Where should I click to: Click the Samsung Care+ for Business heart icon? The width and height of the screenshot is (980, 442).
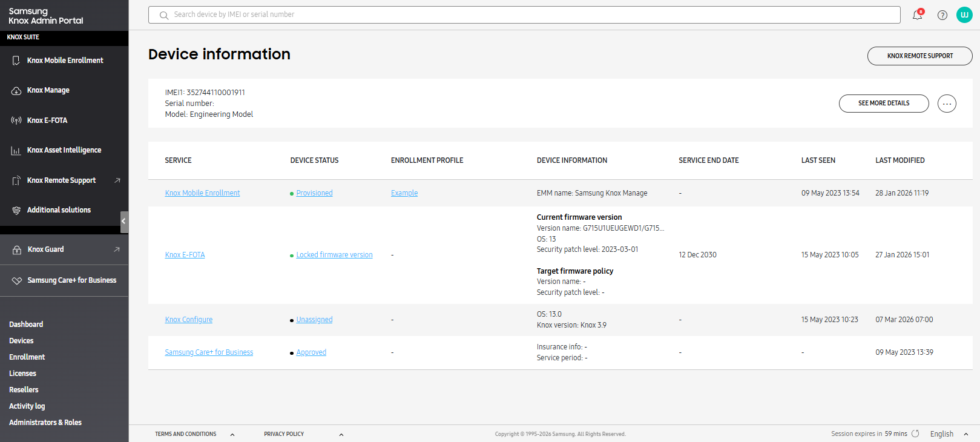17,280
